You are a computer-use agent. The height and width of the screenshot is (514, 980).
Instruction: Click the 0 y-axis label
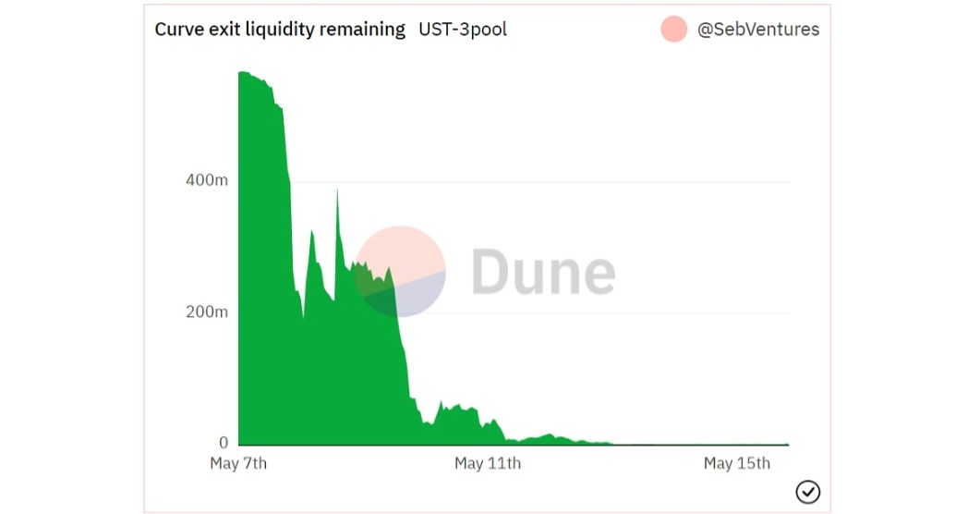tap(223, 443)
